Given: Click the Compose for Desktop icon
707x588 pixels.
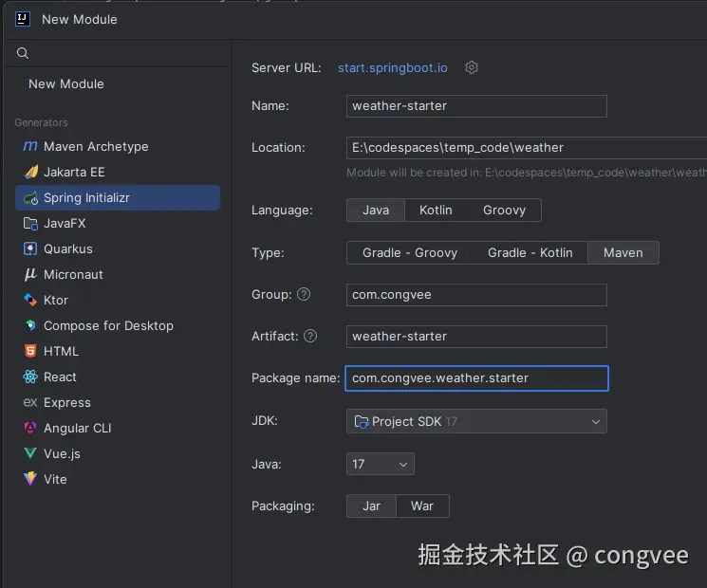Looking at the screenshot, I should pos(30,325).
